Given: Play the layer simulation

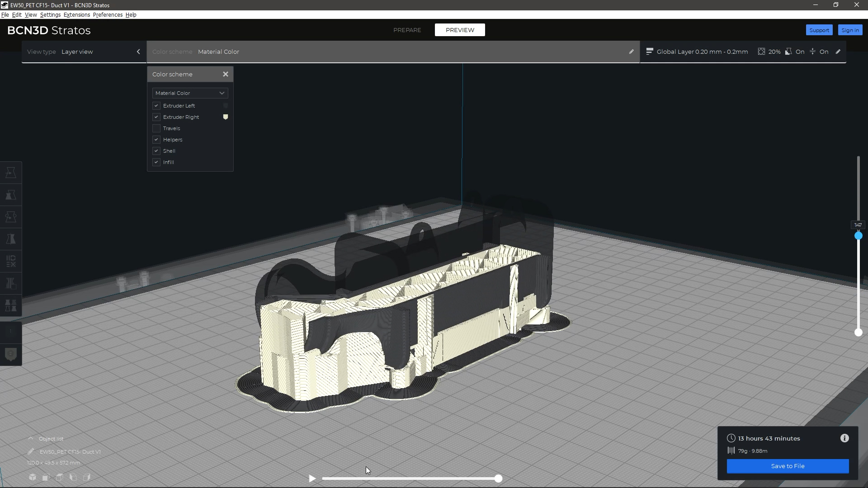Looking at the screenshot, I should [312, 479].
